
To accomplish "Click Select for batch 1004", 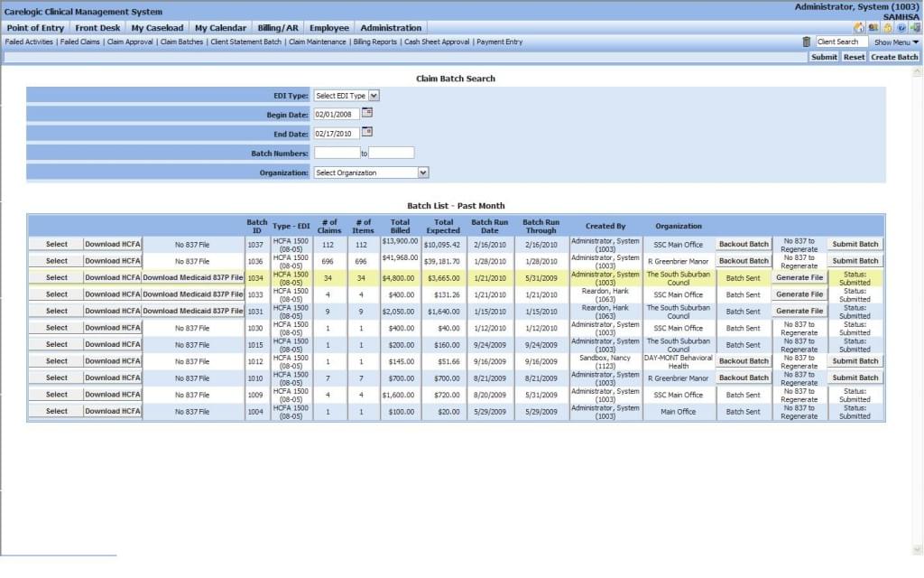I will click(57, 411).
